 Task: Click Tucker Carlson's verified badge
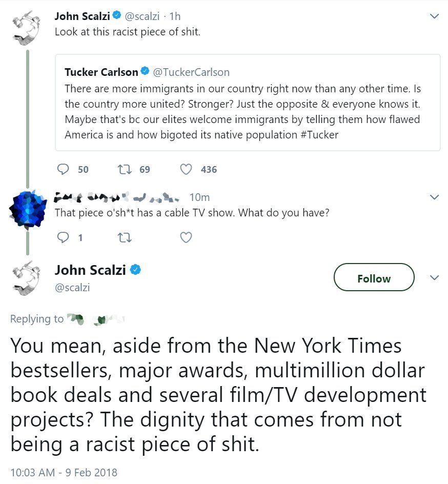coord(145,72)
